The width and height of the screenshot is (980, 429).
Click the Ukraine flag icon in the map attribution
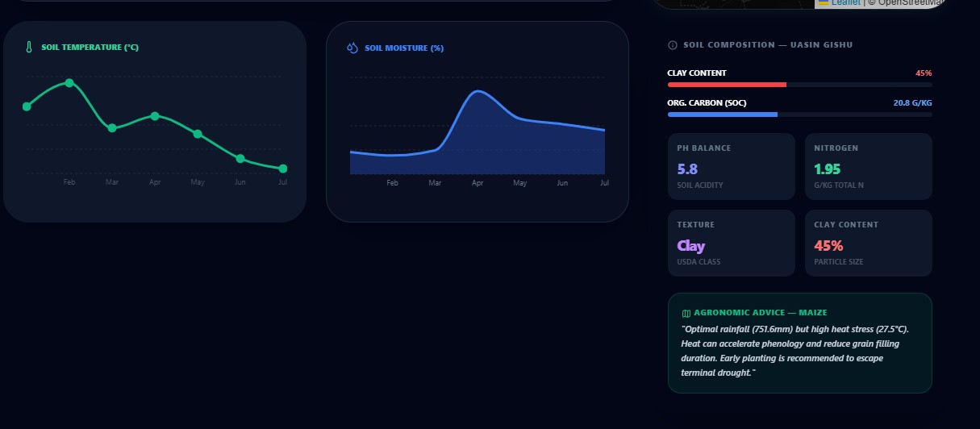click(824, 2)
